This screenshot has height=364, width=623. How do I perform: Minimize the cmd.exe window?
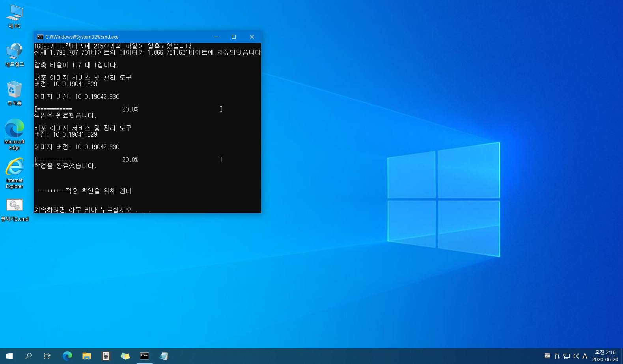click(x=216, y=37)
